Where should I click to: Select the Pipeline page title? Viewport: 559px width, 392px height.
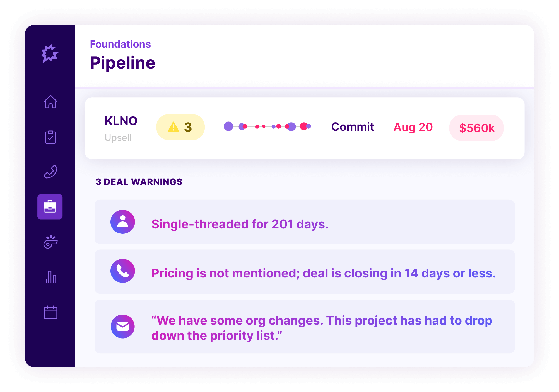pos(122,62)
